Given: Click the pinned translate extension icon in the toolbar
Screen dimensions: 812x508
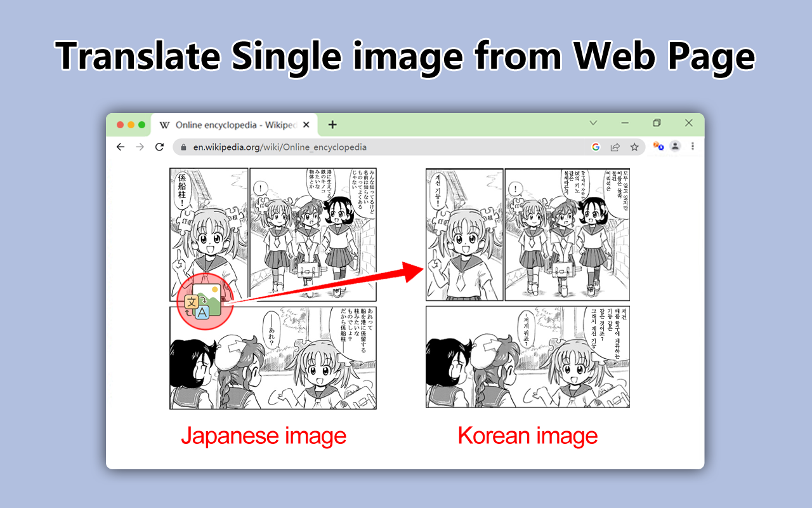Looking at the screenshot, I should click(x=657, y=146).
